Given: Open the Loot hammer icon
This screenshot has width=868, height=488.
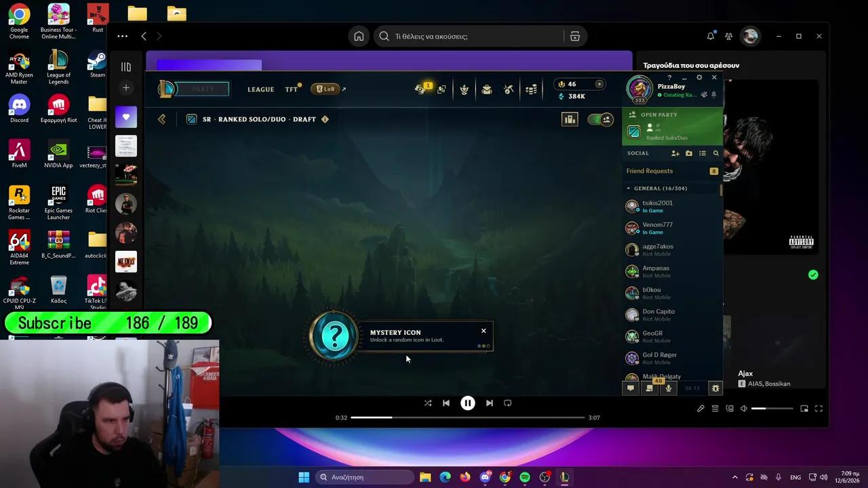Looking at the screenshot, I should coord(509,89).
